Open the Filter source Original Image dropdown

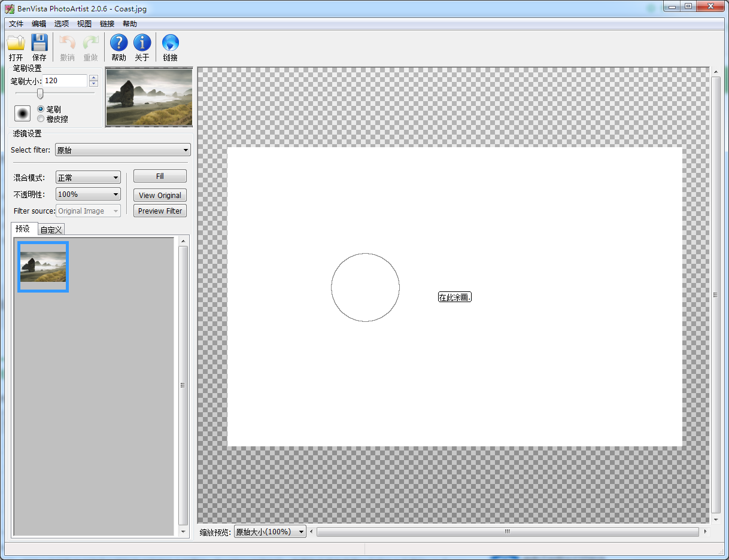click(x=88, y=211)
